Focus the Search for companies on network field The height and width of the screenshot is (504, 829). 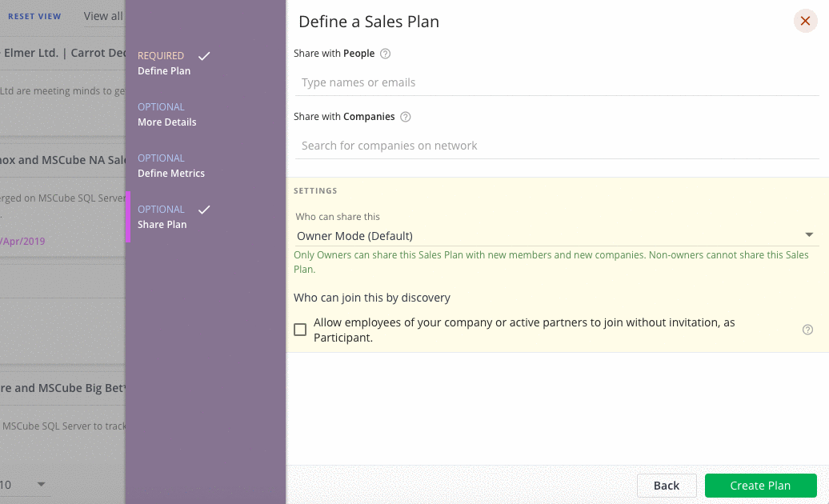(x=556, y=146)
